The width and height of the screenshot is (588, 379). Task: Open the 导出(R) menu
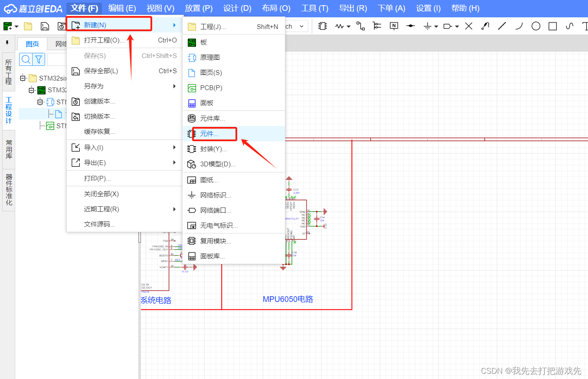[x=353, y=8]
